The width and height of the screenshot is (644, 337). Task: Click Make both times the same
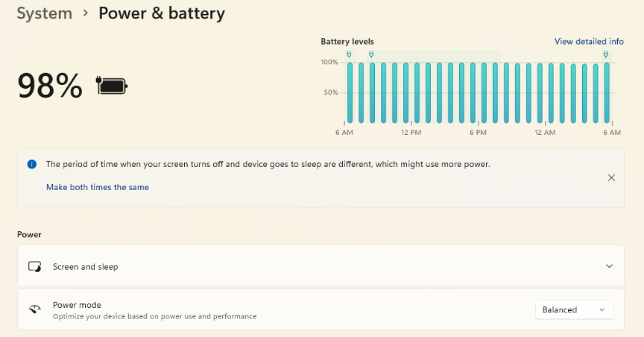[98, 187]
